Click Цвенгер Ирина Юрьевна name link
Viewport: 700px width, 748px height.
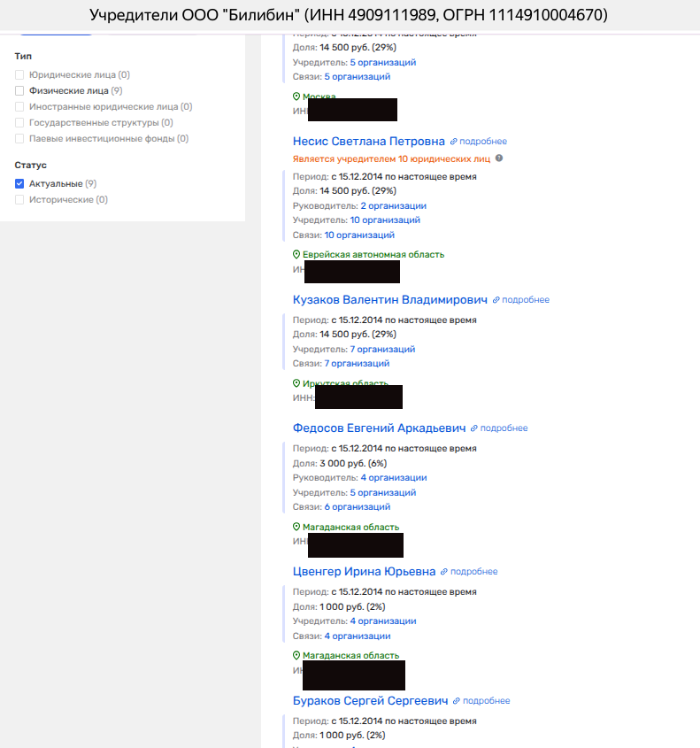coord(364,572)
